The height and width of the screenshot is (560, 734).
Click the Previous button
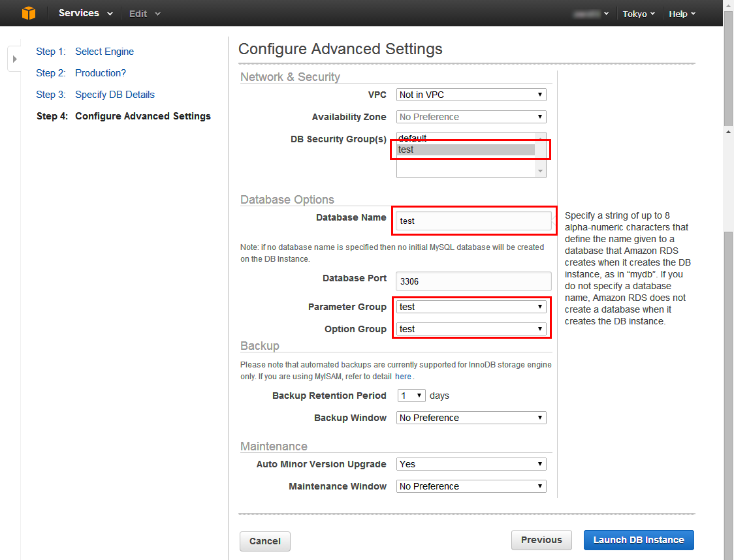(541, 540)
